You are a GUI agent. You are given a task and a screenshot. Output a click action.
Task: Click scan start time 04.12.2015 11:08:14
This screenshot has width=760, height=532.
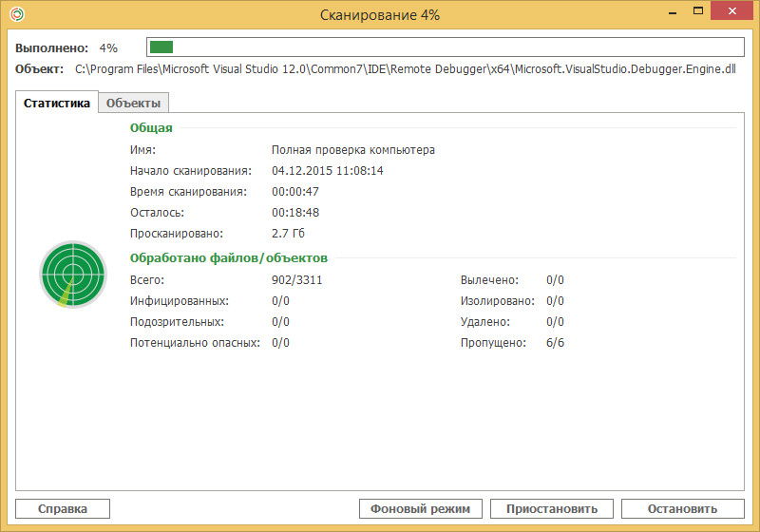coord(327,171)
